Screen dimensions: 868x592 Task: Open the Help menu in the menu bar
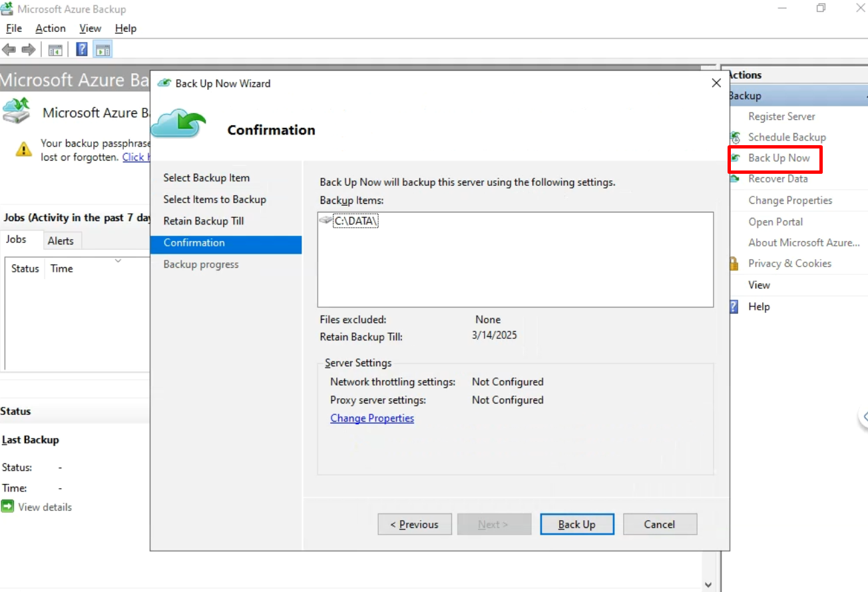coord(126,28)
